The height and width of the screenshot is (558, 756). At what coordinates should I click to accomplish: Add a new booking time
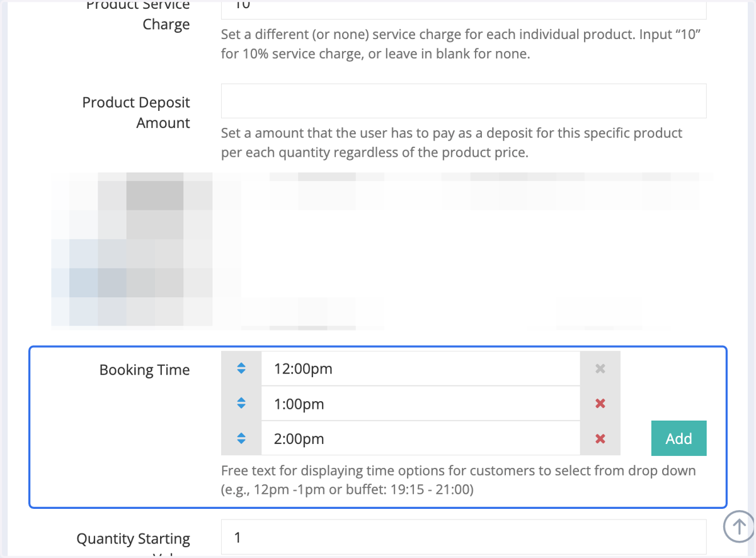point(679,438)
